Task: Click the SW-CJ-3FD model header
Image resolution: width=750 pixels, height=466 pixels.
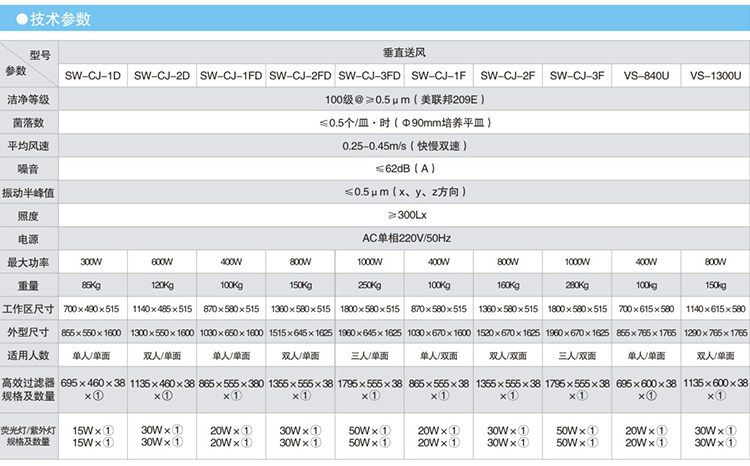Action: point(369,76)
